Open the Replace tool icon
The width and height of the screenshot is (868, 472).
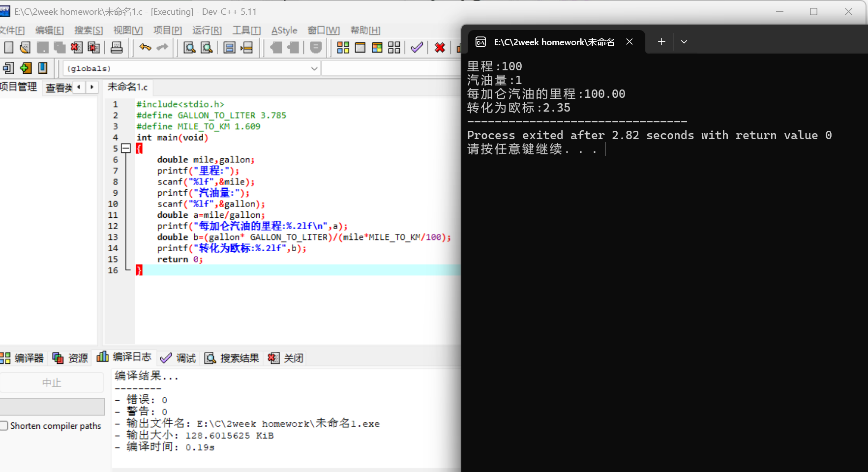click(207, 47)
